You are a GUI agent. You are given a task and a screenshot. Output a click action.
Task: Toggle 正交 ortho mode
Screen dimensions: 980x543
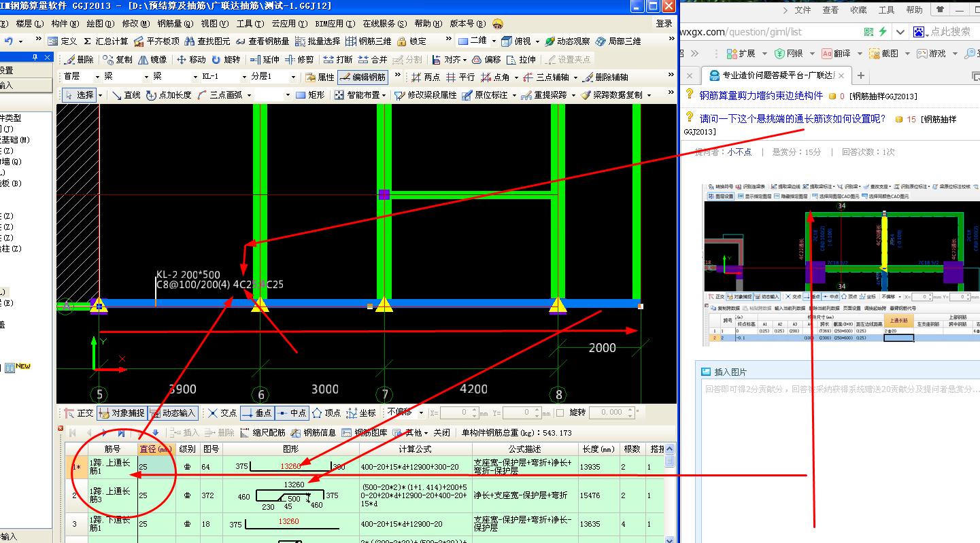pyautogui.click(x=78, y=413)
